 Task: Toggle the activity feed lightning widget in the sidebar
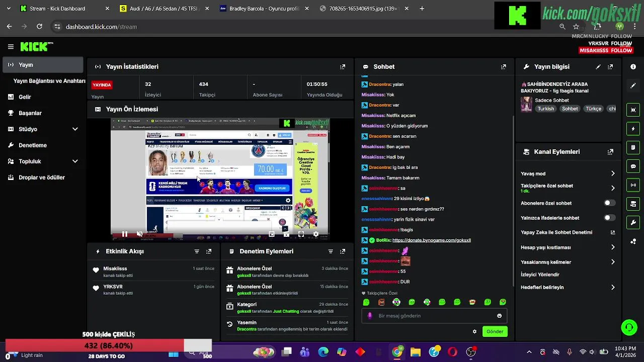pyautogui.click(x=633, y=129)
